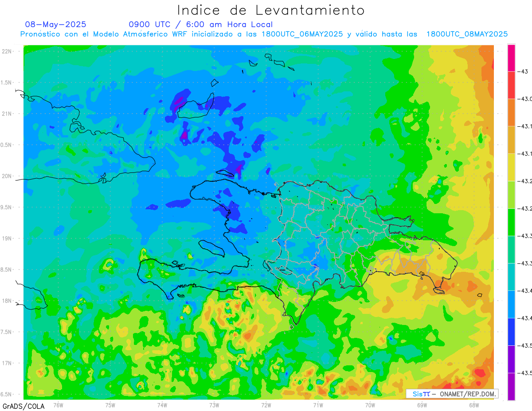This screenshot has height=411, width=532.
Task: Click the "68W" longitude label
Action: [x=474, y=405]
